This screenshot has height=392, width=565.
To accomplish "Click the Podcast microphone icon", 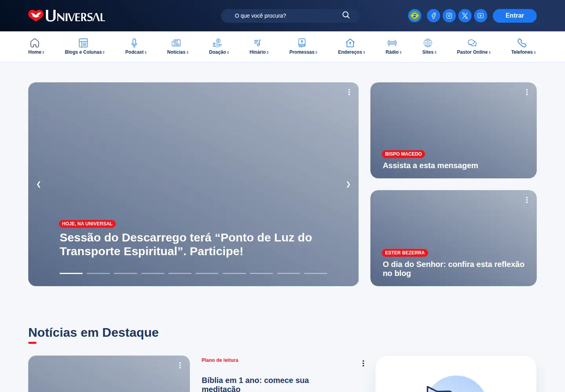I will (134, 43).
